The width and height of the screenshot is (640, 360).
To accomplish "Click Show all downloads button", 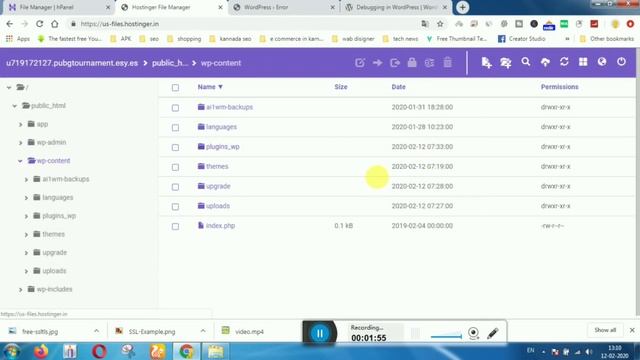I will click(605, 330).
